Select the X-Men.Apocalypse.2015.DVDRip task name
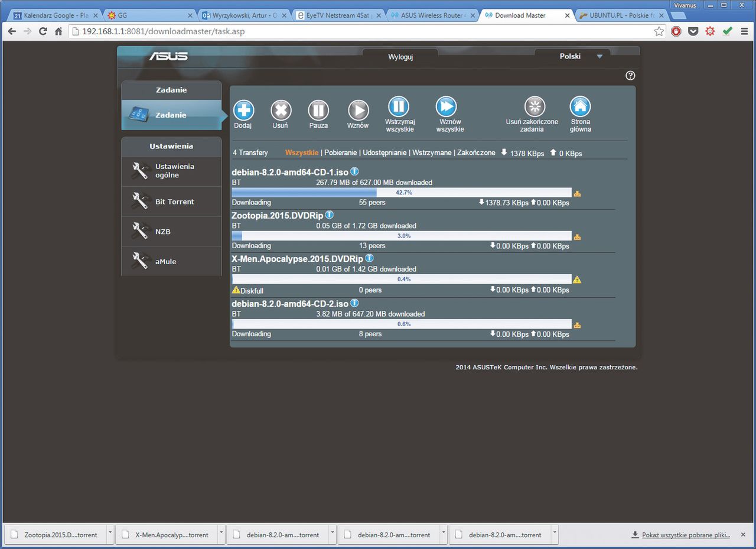 tap(297, 259)
